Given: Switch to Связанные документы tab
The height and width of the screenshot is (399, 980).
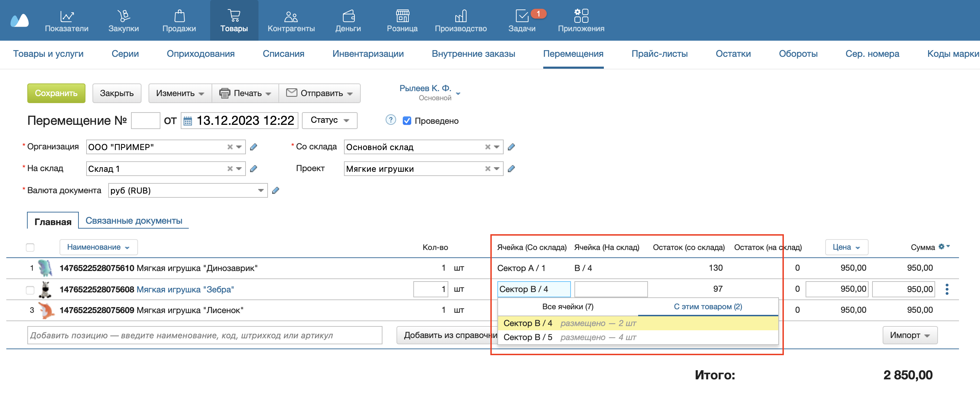Looking at the screenshot, I should [133, 221].
